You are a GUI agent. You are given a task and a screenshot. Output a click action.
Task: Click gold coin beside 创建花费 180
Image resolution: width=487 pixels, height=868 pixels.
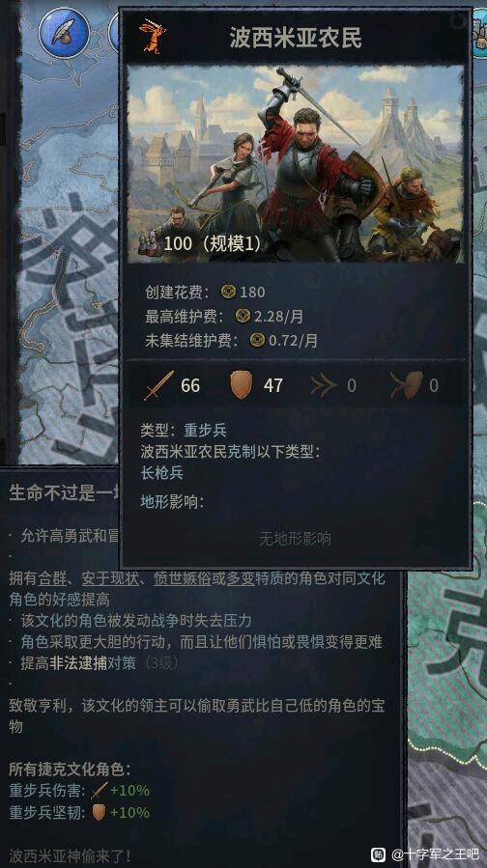click(228, 292)
